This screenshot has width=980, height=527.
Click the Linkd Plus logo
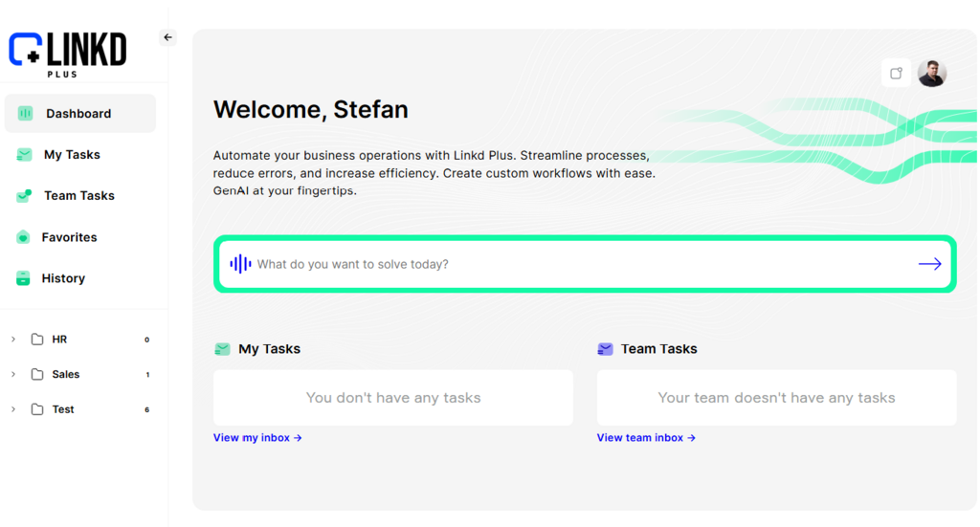pyautogui.click(x=67, y=52)
